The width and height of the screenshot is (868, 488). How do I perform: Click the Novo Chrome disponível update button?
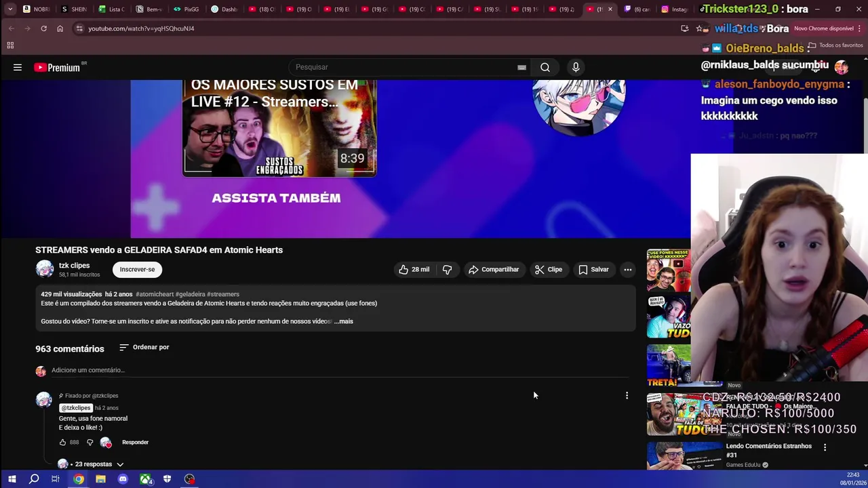pos(826,28)
